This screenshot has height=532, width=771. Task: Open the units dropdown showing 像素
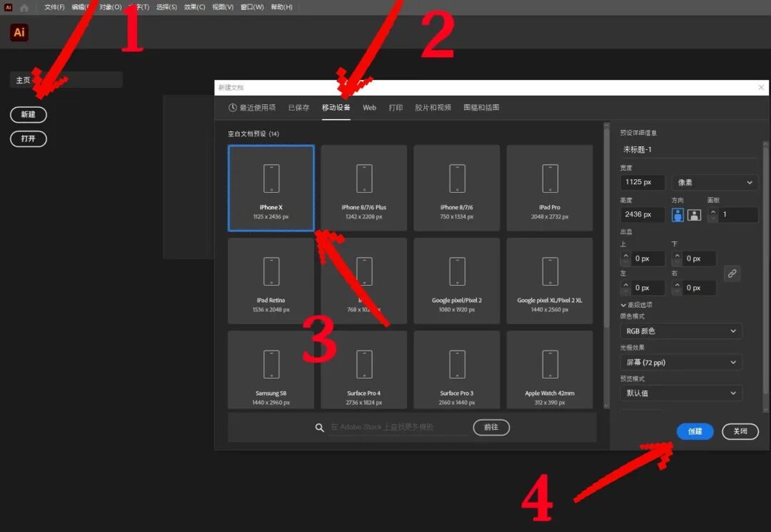pyautogui.click(x=715, y=182)
